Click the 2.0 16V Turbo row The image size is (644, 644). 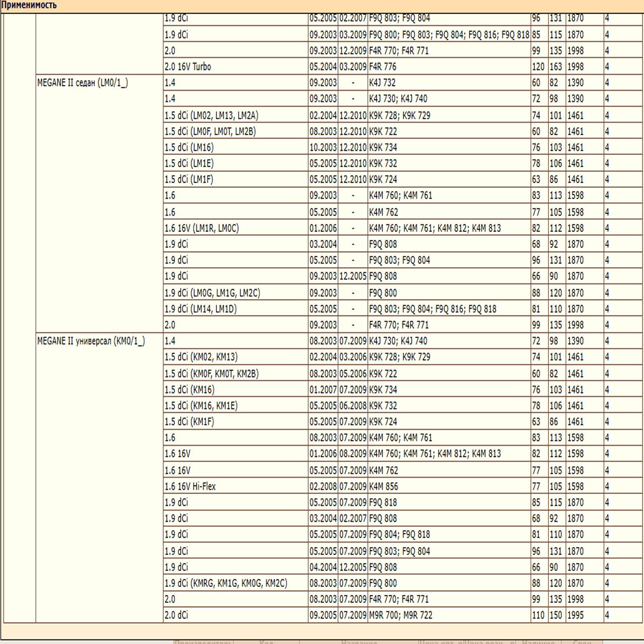tap(403, 66)
